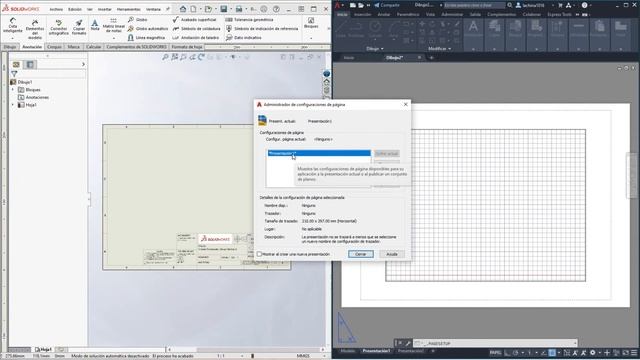
Task: Select Símbolo de indicación de referencia
Action: [262, 29]
